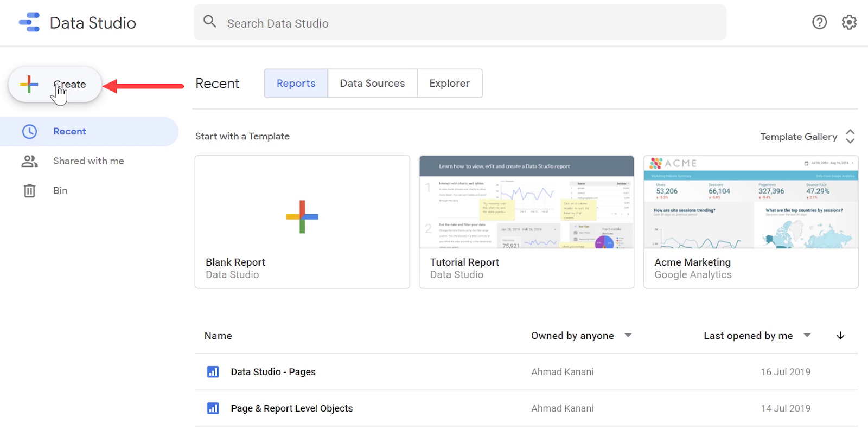The width and height of the screenshot is (868, 430).
Task: Click the Recent clock icon in sidebar
Action: 29,131
